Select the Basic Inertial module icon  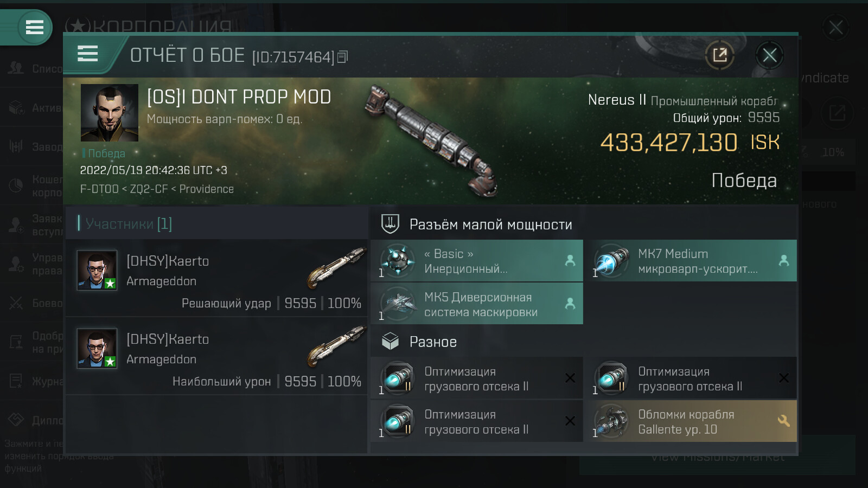[x=398, y=261]
